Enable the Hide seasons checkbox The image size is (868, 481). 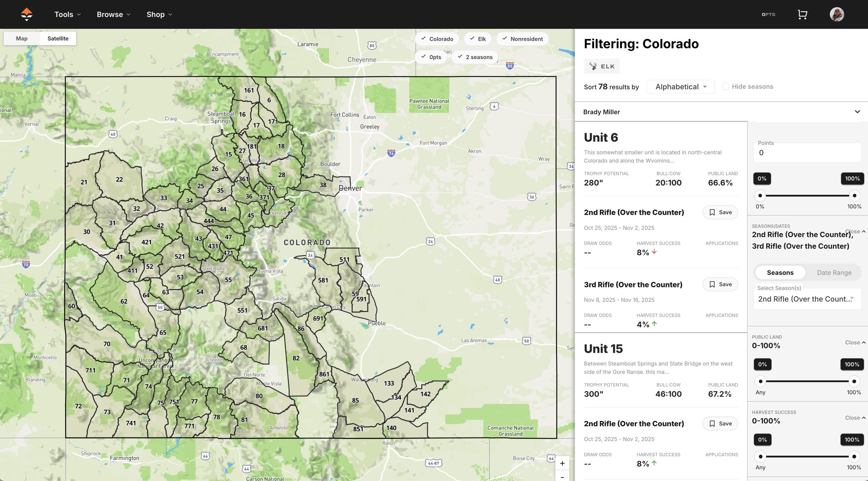pos(726,86)
